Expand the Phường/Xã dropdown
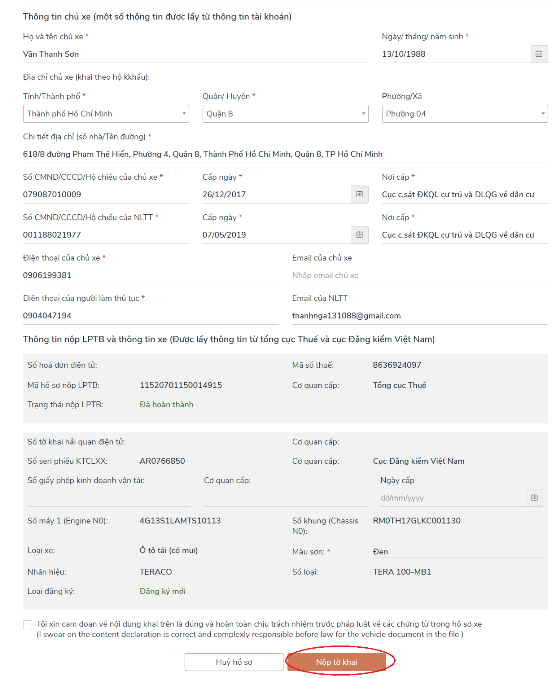This screenshot has width=560, height=678. coord(465,114)
